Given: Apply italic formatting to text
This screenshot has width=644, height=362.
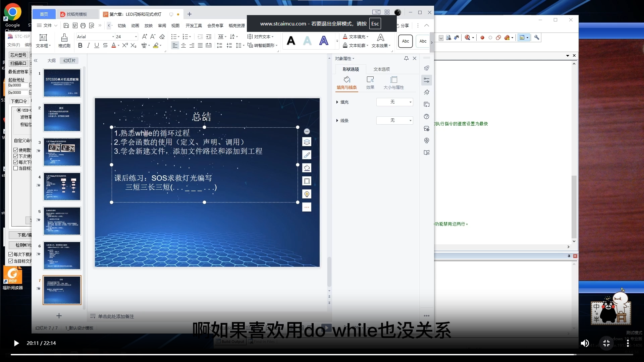Looking at the screenshot, I should point(88,46).
